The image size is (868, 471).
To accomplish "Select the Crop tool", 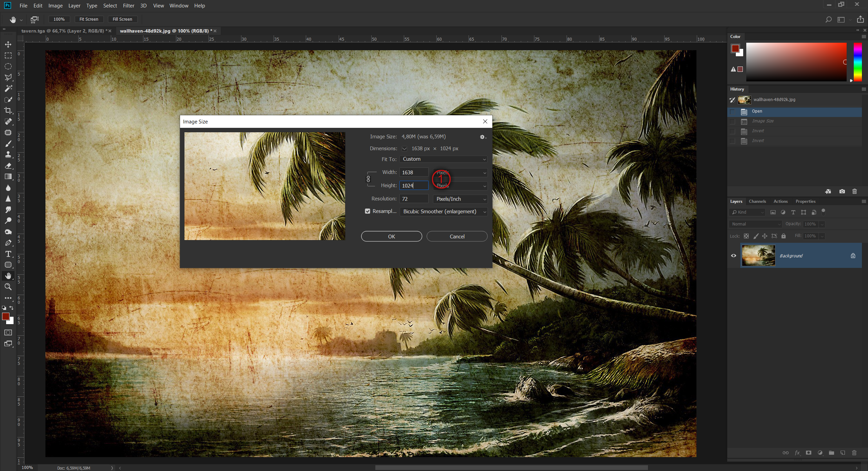I will [8, 111].
